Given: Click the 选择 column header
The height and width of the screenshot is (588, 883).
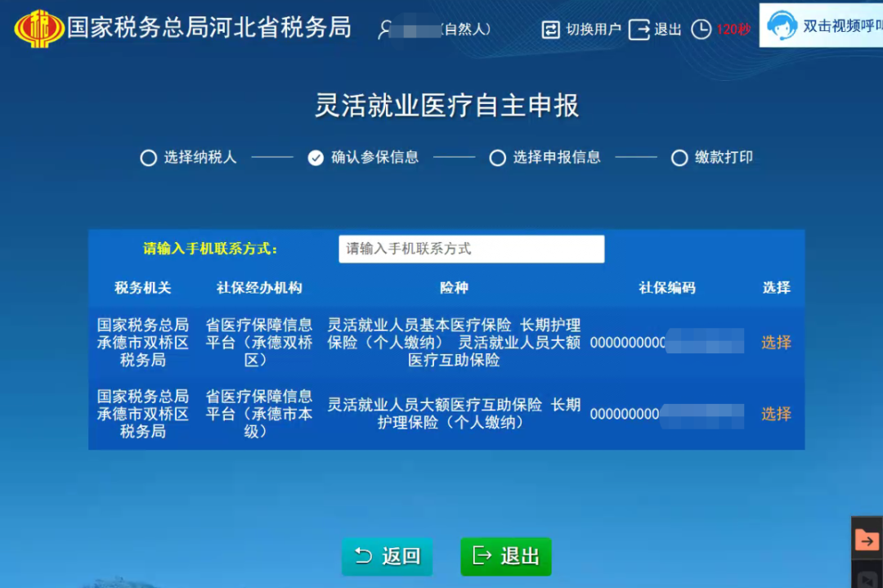Looking at the screenshot, I should pos(776,288).
